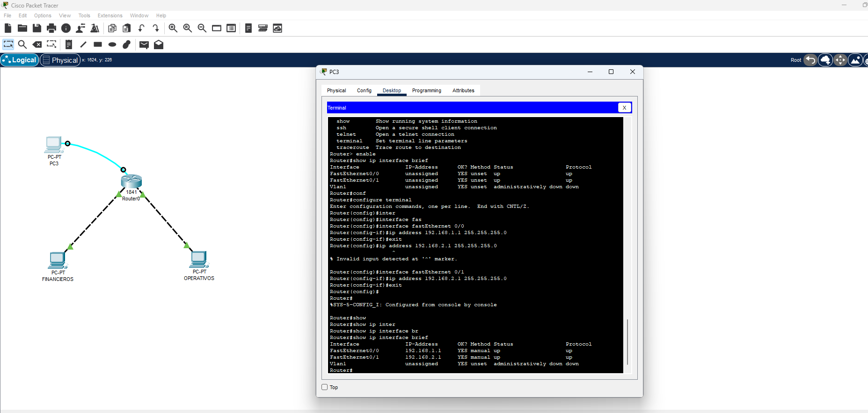
Task: Choose the Draw Ellipse tool
Action: click(112, 44)
